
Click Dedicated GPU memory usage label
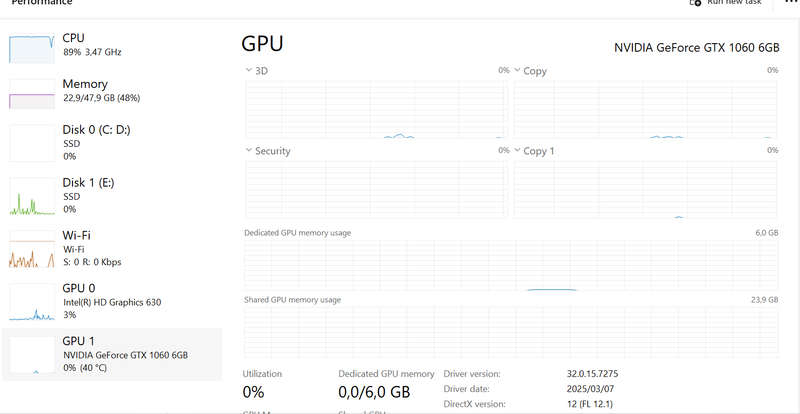pyautogui.click(x=297, y=233)
